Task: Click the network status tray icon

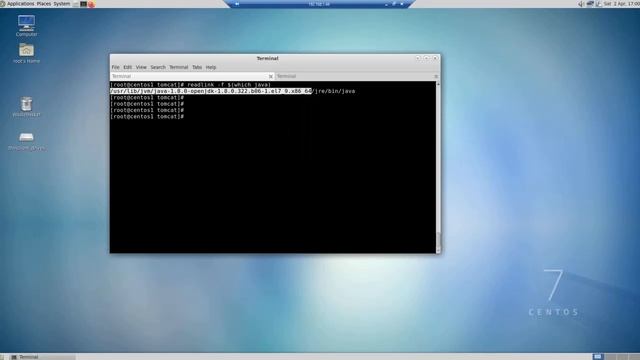Action: coord(590,4)
